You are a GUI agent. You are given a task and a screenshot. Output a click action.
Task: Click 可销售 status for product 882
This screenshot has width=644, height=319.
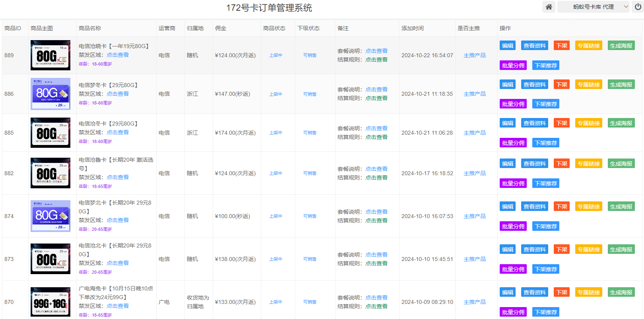(x=310, y=173)
